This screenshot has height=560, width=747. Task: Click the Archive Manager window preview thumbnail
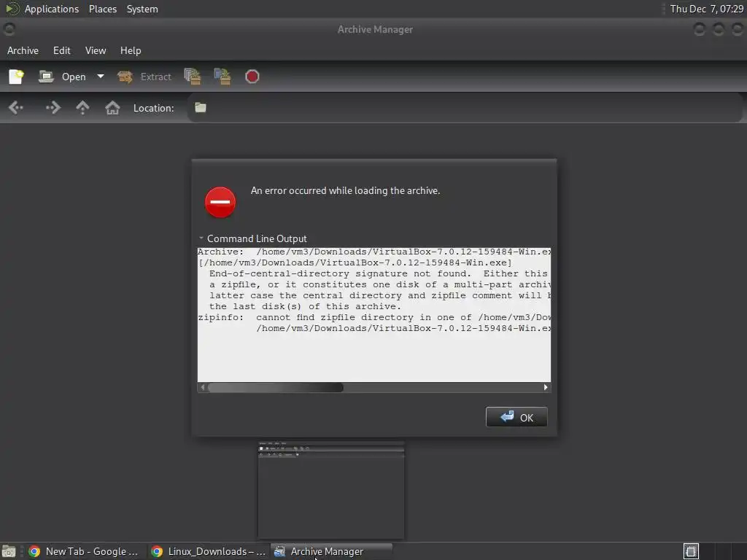click(331, 490)
